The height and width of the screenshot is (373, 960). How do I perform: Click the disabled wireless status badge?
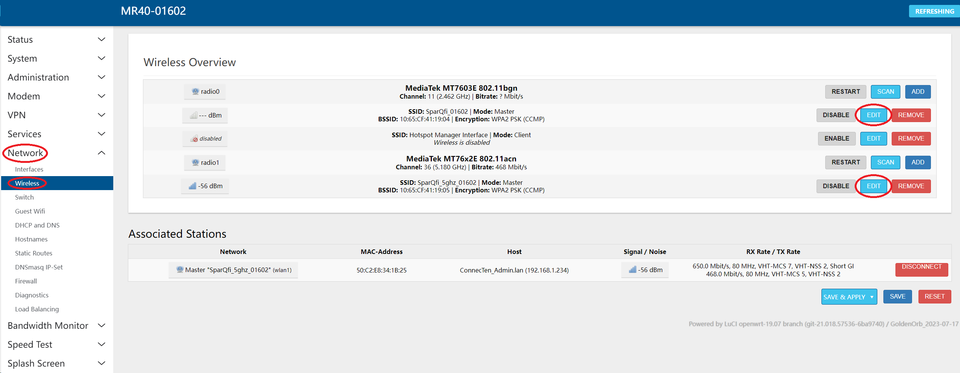click(205, 139)
